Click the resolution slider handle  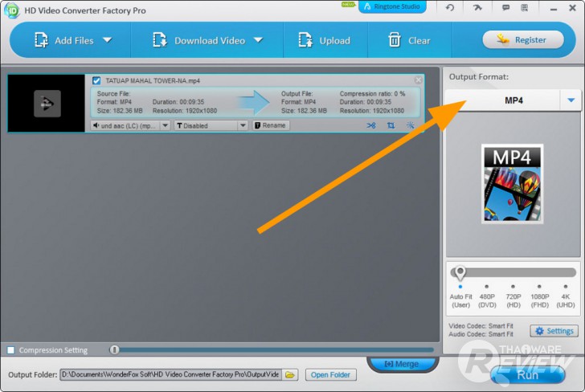pyautogui.click(x=460, y=272)
